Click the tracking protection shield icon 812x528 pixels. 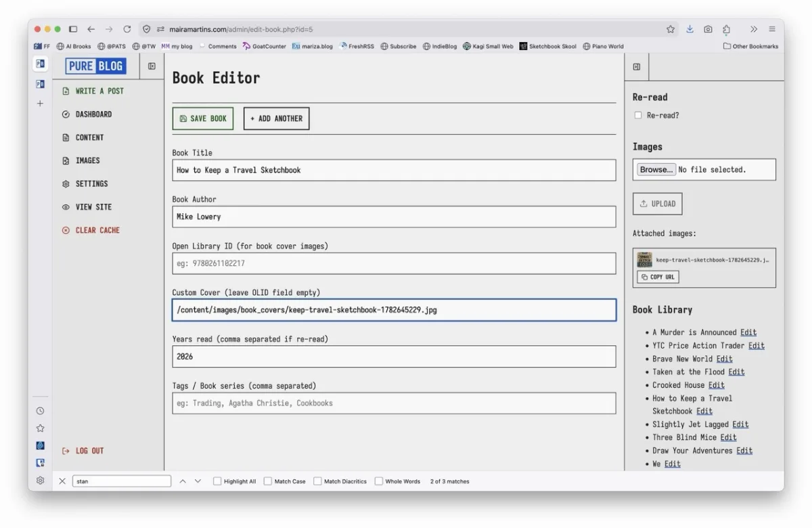coord(146,29)
